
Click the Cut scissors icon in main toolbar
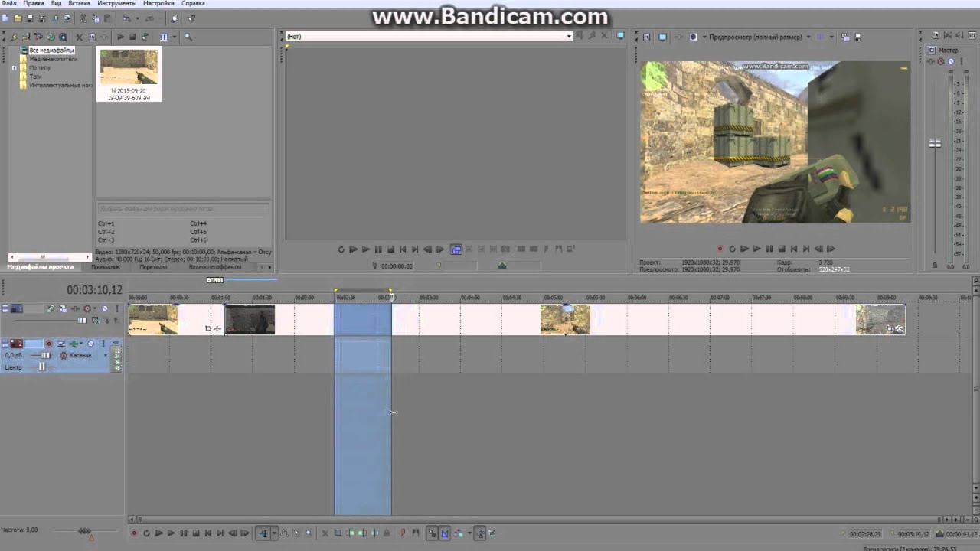coord(83,18)
